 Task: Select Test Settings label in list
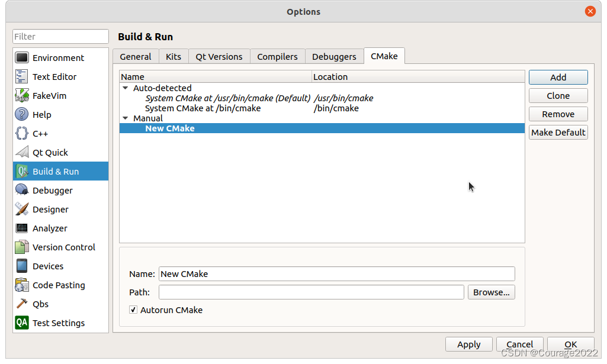59,323
